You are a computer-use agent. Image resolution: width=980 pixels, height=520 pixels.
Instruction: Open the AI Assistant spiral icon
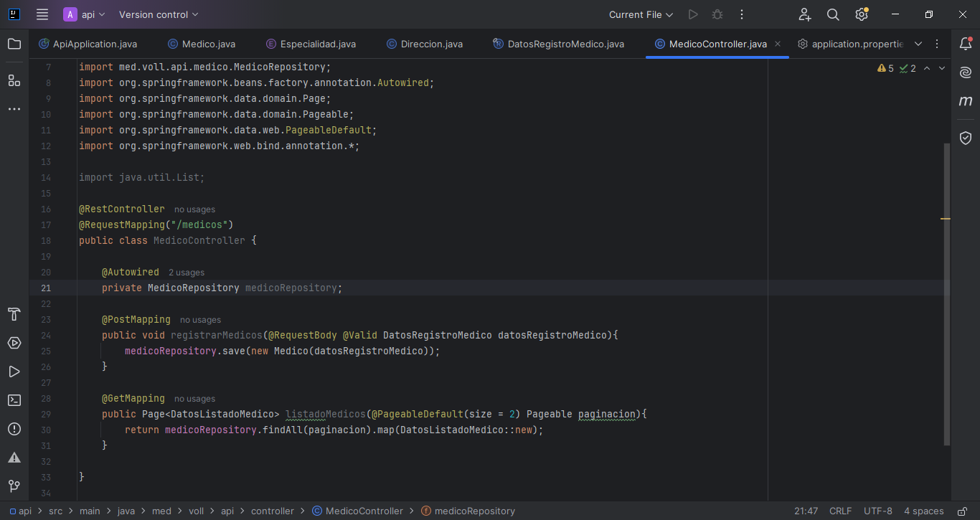[966, 72]
